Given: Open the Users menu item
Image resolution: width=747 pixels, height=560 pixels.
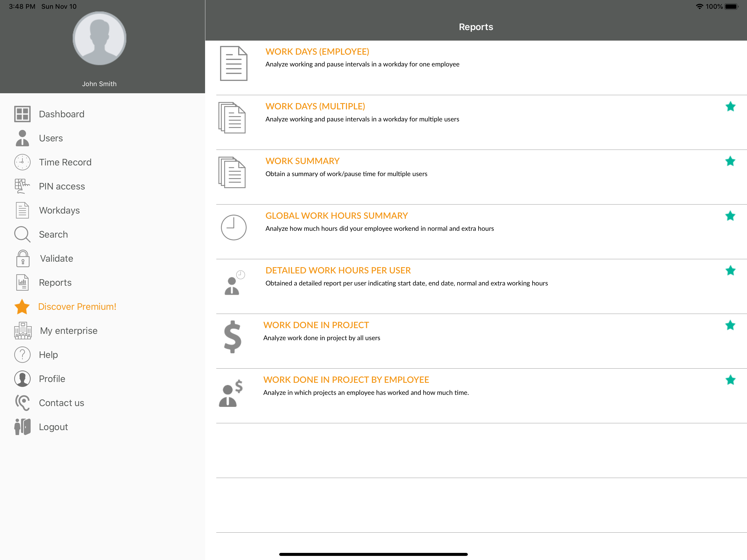Looking at the screenshot, I should 51,138.
